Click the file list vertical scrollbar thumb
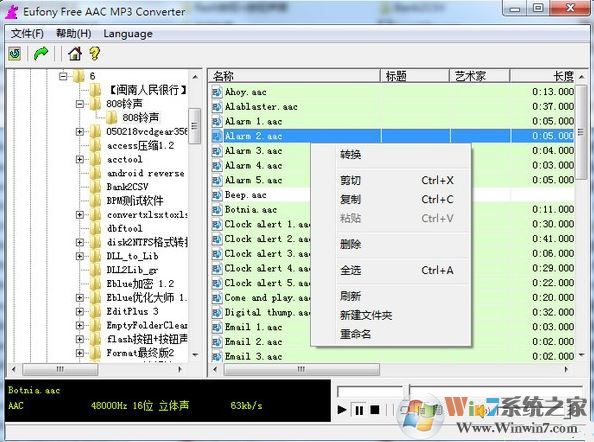 coord(581,132)
